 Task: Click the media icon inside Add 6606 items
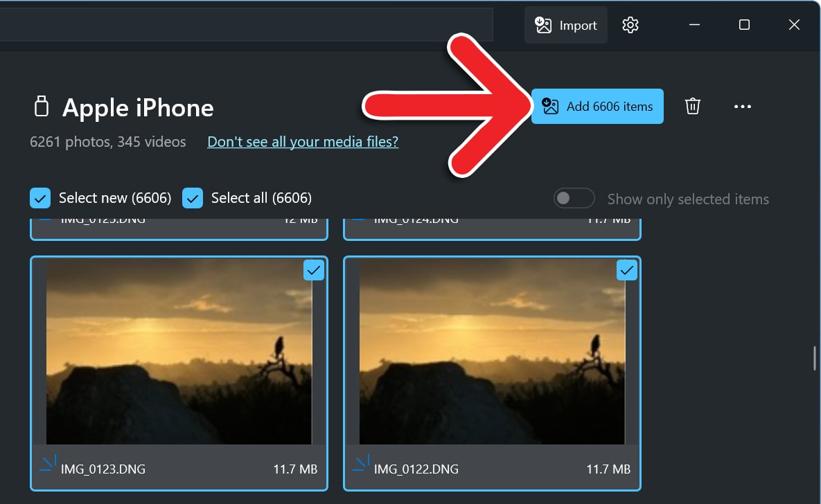click(549, 106)
